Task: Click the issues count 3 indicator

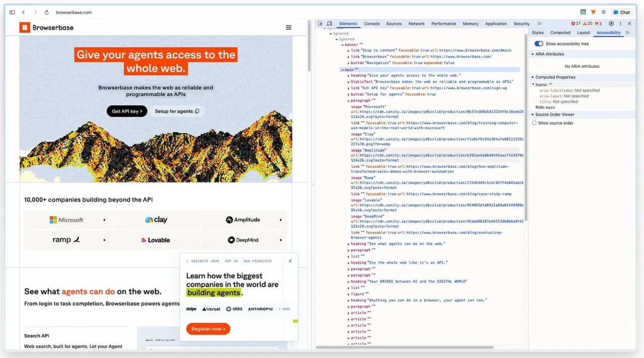Action: (598, 24)
